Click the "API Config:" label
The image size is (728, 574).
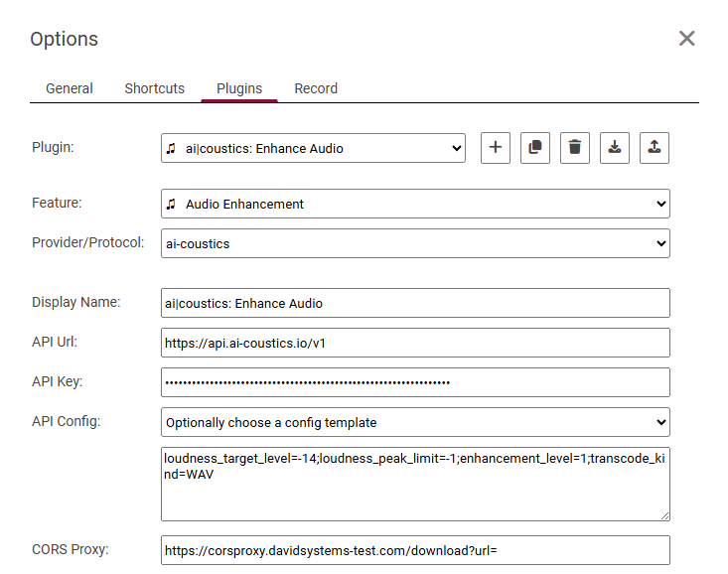click(x=66, y=421)
